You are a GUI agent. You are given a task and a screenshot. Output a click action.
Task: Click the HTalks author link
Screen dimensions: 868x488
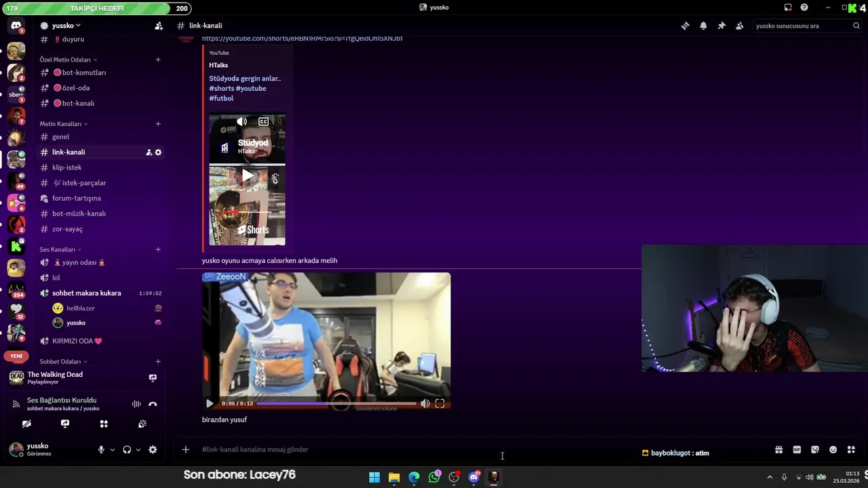(x=218, y=65)
